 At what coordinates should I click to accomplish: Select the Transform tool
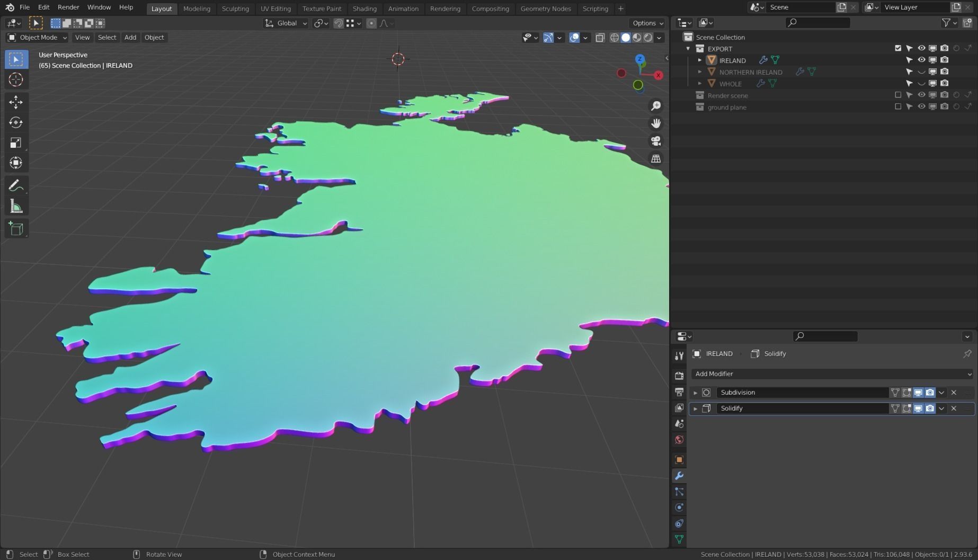[16, 163]
